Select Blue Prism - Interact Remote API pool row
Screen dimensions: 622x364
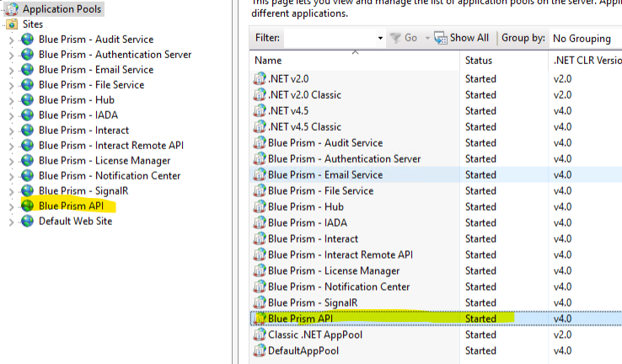pyautogui.click(x=437, y=254)
